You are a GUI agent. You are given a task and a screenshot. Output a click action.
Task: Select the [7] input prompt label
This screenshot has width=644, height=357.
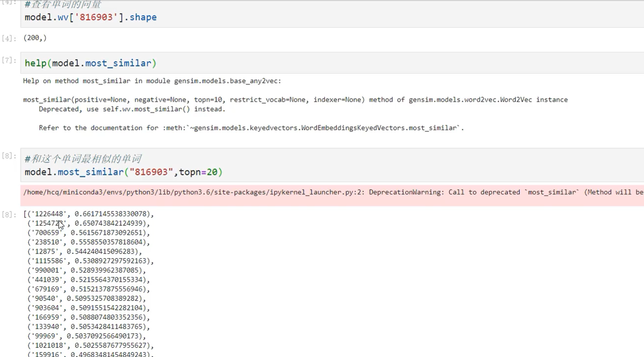tap(9, 60)
